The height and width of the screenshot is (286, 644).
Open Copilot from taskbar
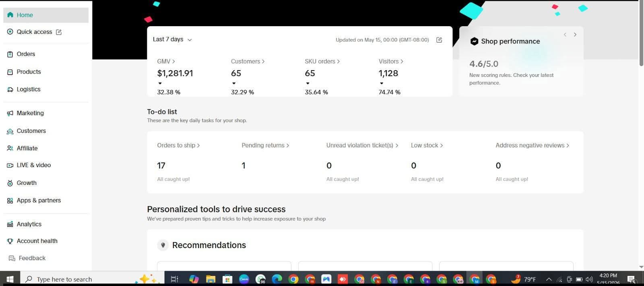(194, 279)
